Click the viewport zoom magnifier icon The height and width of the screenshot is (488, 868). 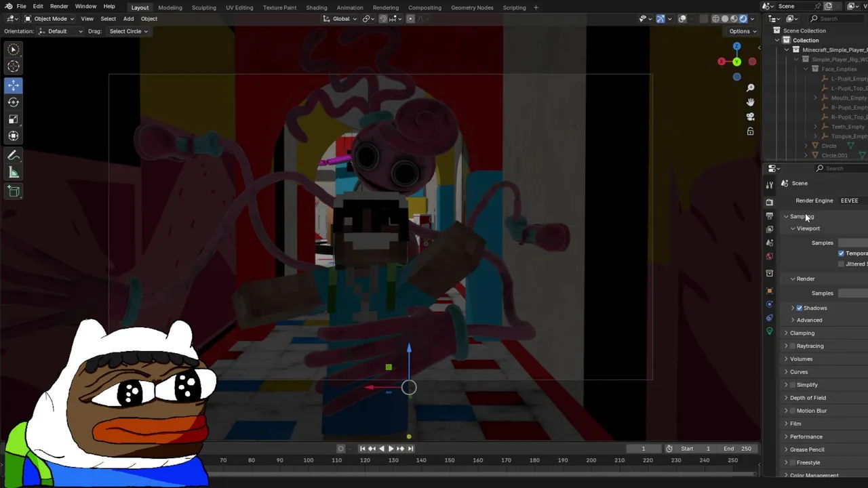tap(750, 88)
